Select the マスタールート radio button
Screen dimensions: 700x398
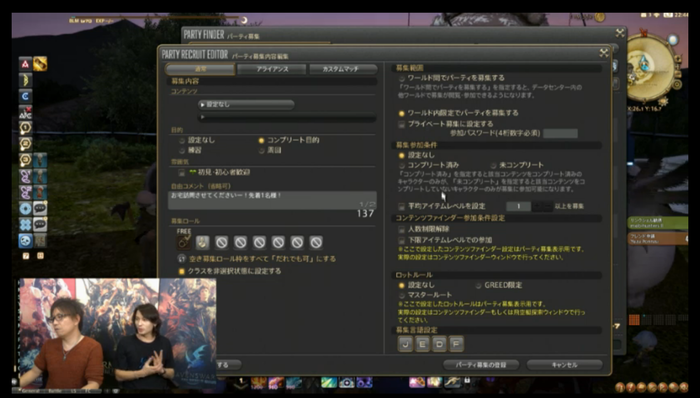pos(402,295)
